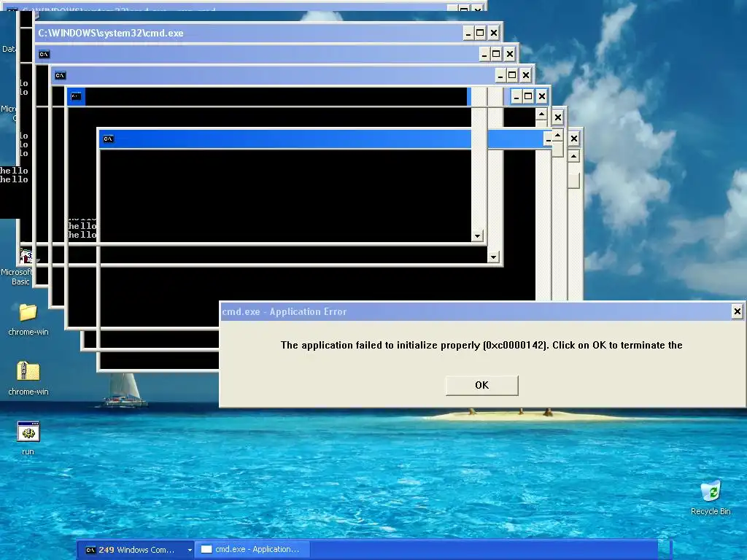Expand the taskbar group dropdown arrow
This screenshot has height=560, width=747.
[x=190, y=550]
